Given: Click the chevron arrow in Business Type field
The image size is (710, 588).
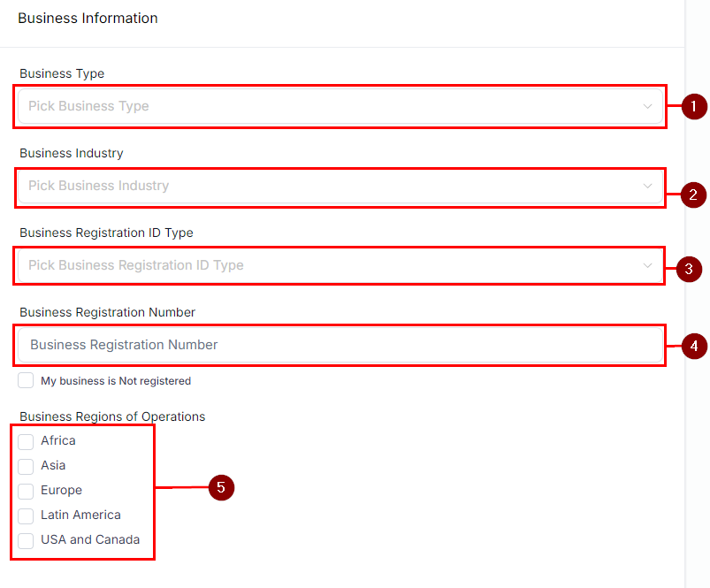Looking at the screenshot, I should [x=647, y=106].
